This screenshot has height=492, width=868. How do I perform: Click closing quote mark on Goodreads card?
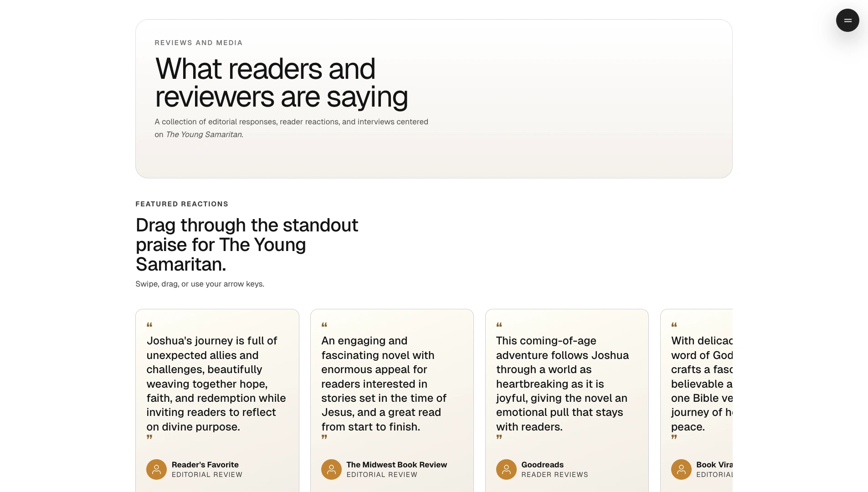(499, 437)
